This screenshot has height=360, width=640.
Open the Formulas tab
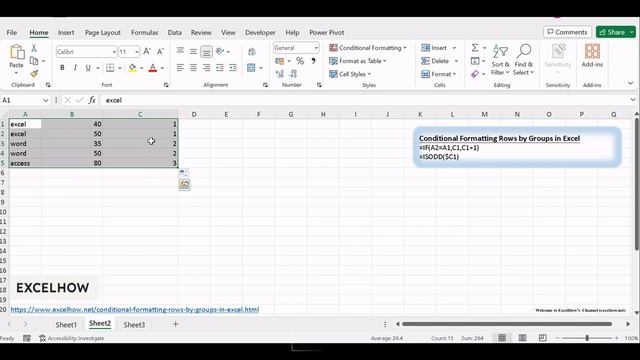click(144, 32)
